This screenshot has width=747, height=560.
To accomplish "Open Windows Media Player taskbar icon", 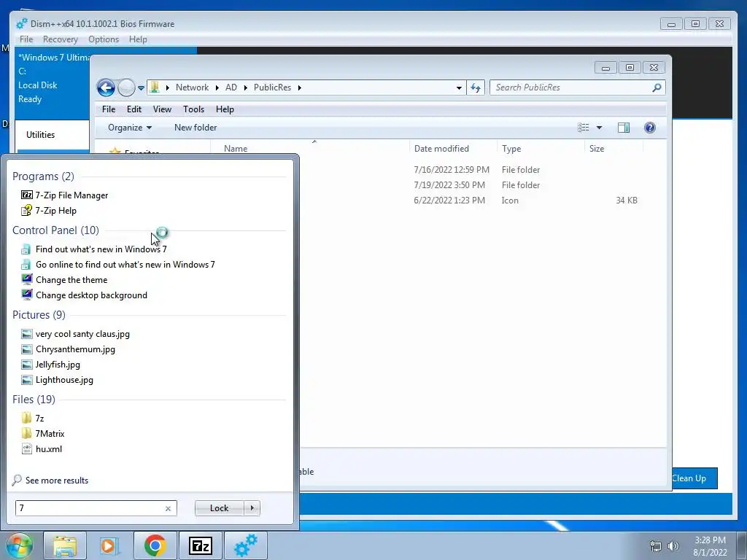I will pyautogui.click(x=109, y=545).
